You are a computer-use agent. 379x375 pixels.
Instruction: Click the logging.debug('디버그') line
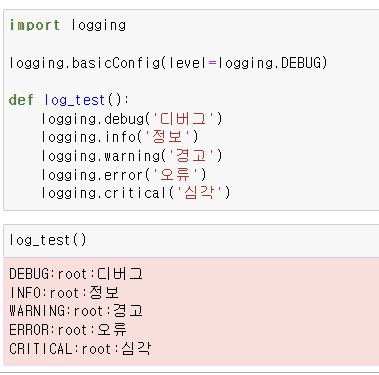click(132, 119)
